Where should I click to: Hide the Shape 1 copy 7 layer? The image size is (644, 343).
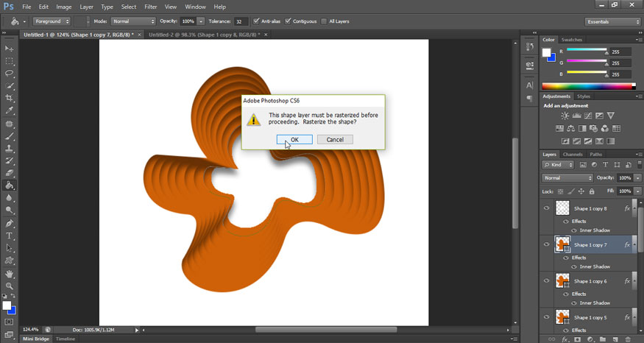(x=547, y=244)
